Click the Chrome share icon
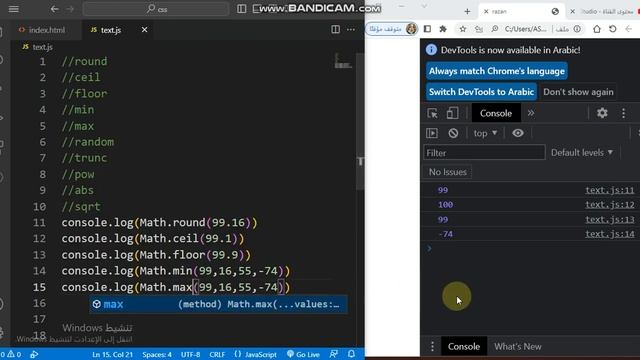This screenshot has height=360, width=640. click(479, 29)
